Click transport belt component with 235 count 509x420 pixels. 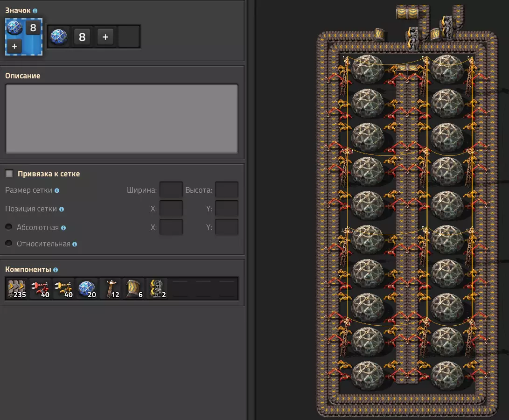point(17,288)
